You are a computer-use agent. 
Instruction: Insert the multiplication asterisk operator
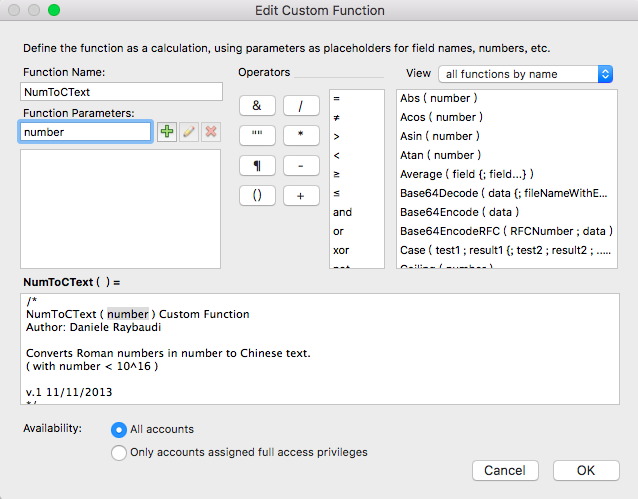(x=301, y=136)
